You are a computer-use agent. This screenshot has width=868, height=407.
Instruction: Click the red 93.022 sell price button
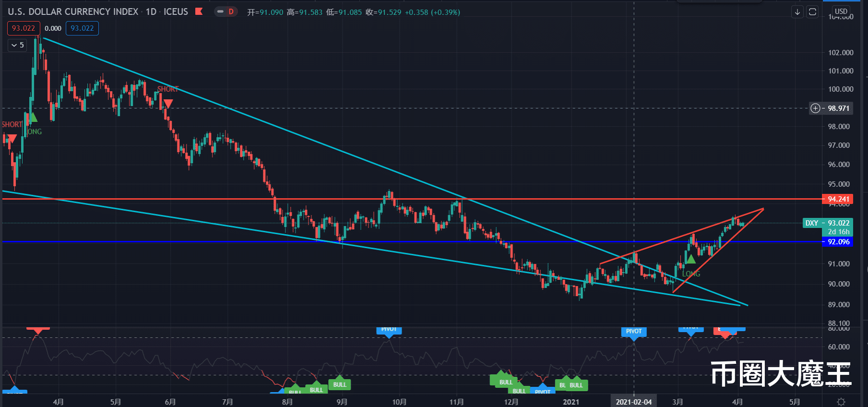coord(24,28)
